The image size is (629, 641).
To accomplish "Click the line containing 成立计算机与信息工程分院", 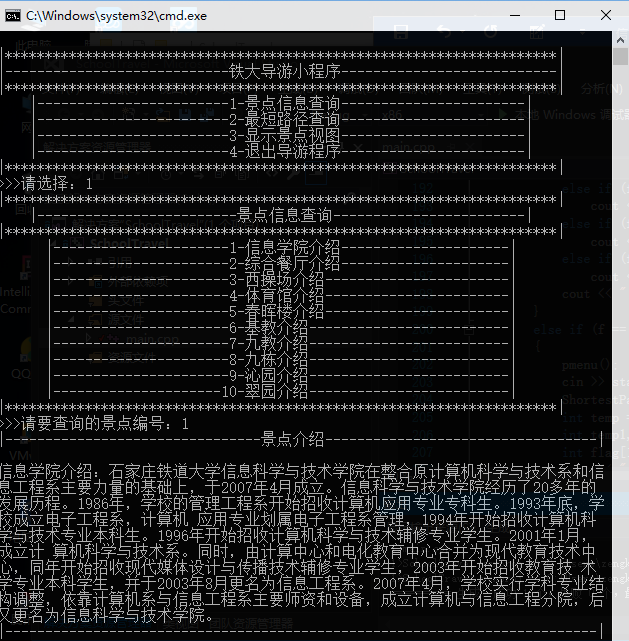I will 302,600.
